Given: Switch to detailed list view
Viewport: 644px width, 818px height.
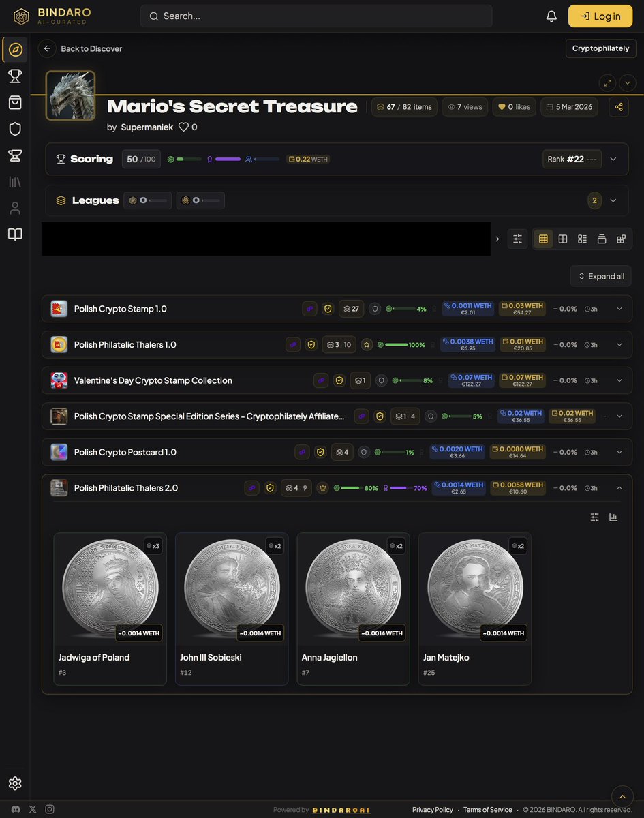Looking at the screenshot, I should [582, 239].
